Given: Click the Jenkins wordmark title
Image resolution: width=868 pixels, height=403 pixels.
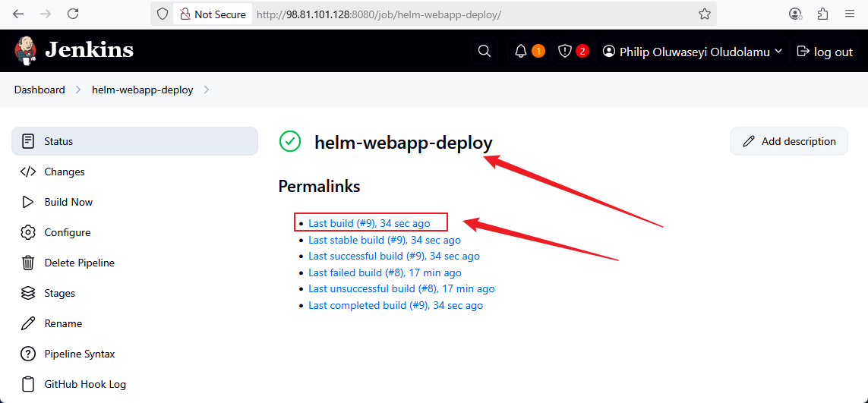Looking at the screenshot, I should (89, 50).
